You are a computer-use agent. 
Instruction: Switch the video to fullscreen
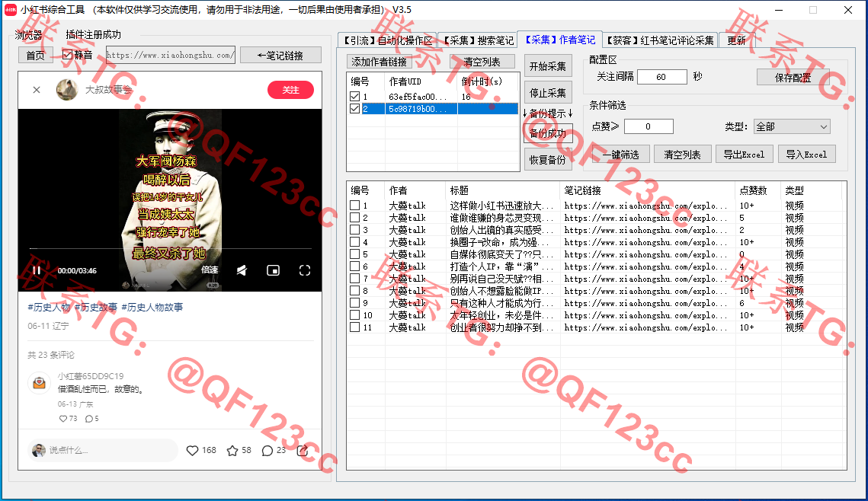(x=305, y=270)
